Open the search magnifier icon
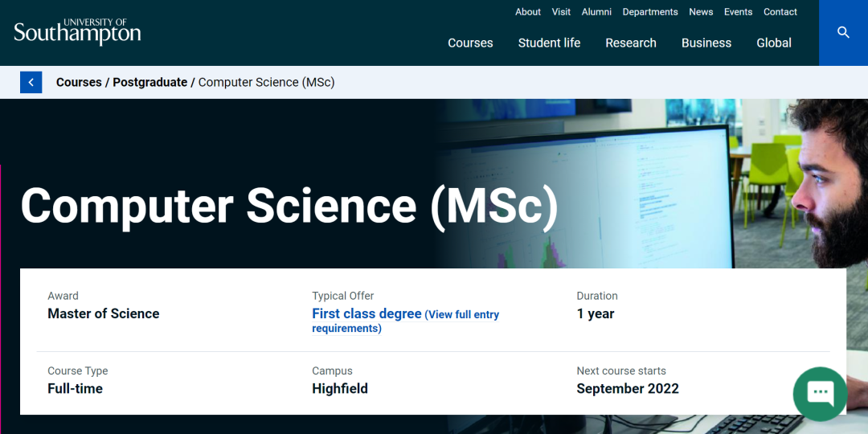868x434 pixels. [x=843, y=33]
